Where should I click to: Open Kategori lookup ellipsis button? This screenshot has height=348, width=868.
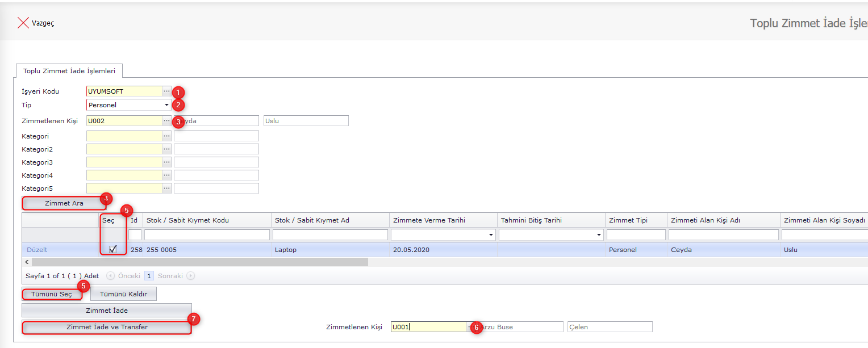pyautogui.click(x=166, y=136)
